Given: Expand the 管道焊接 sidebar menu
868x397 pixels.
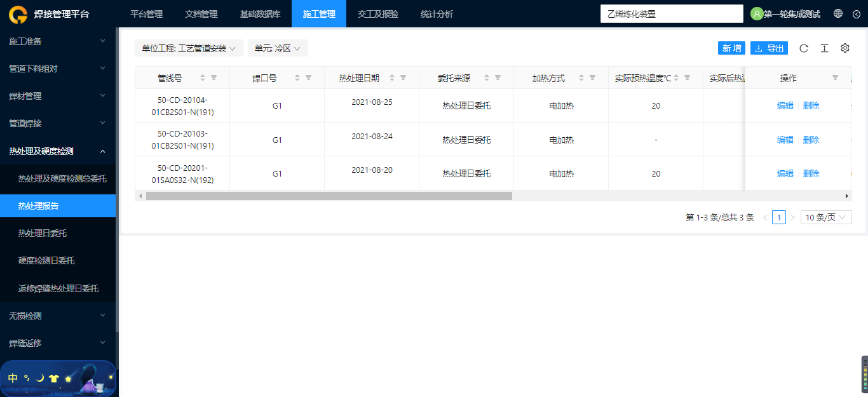Looking at the screenshot, I should (58, 123).
